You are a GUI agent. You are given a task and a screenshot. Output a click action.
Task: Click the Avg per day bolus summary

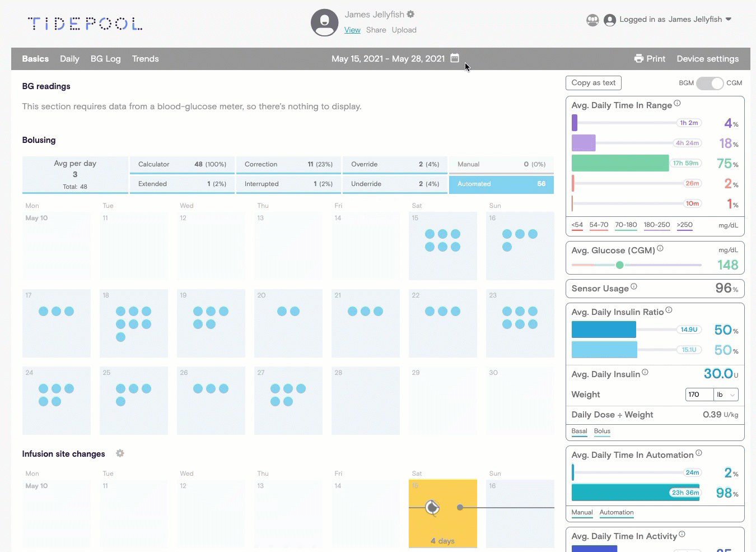point(75,175)
